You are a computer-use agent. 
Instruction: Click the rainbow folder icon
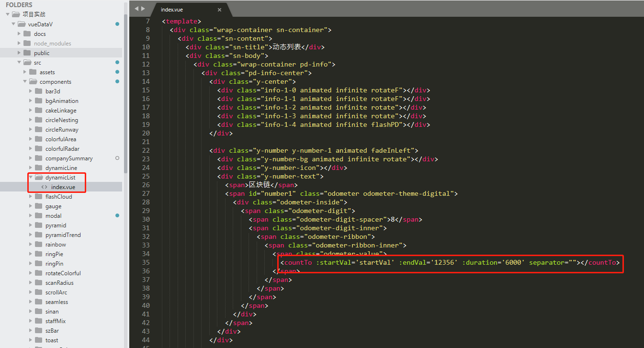coord(38,244)
